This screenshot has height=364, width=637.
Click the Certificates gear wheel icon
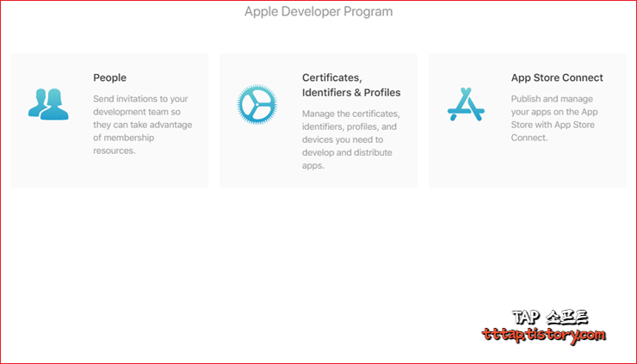pyautogui.click(x=257, y=104)
